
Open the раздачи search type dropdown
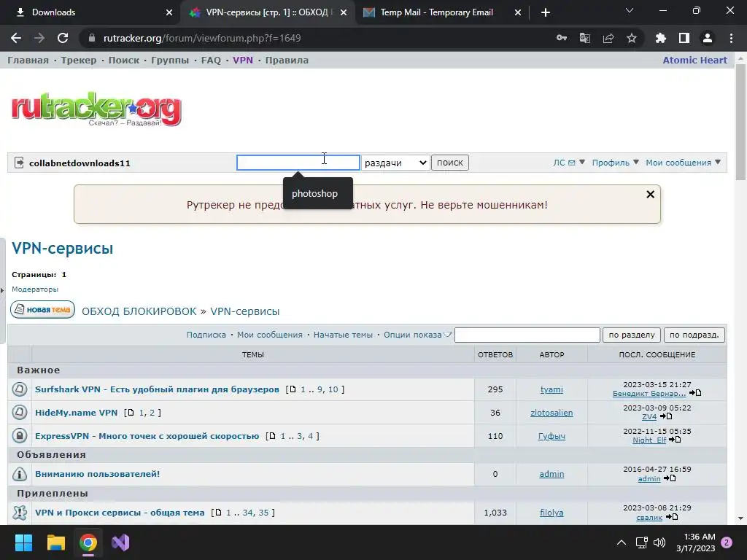click(395, 163)
